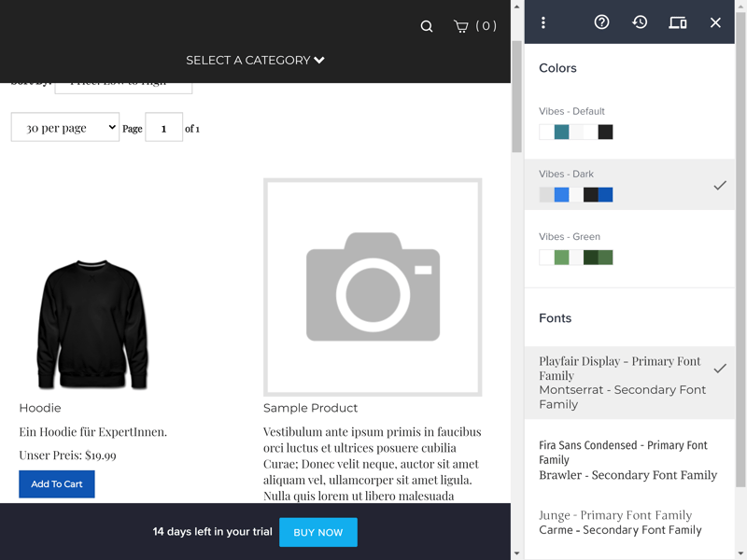
Task: Open the 30 per page dropdown
Action: [x=65, y=128]
